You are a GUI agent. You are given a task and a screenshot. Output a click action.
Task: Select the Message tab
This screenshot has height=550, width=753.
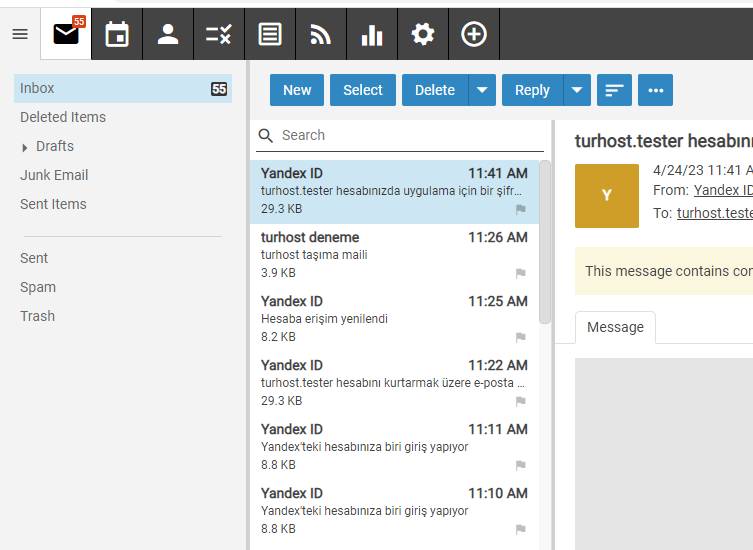(x=615, y=327)
